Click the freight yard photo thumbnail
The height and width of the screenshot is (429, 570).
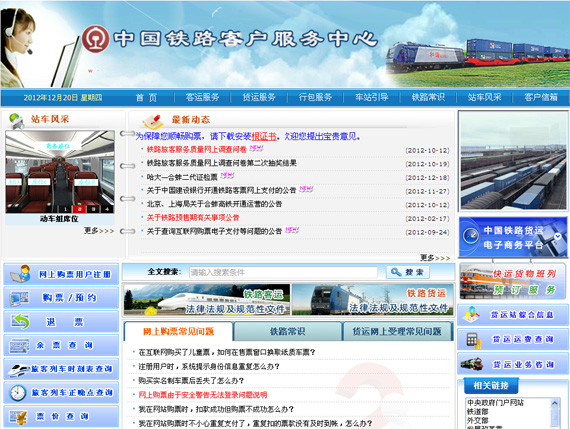[513, 161]
